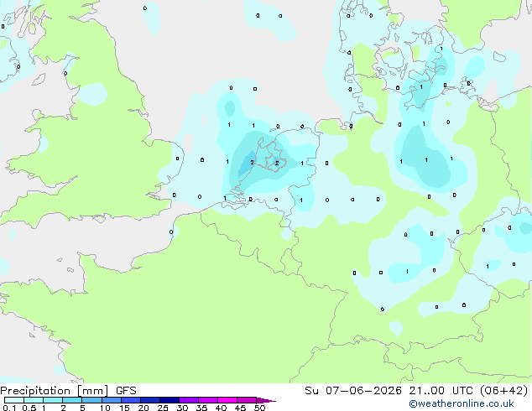This screenshot has height=411, width=532.
Task: Click the 15–20 mm legend color swatch
Action: coord(130,400)
